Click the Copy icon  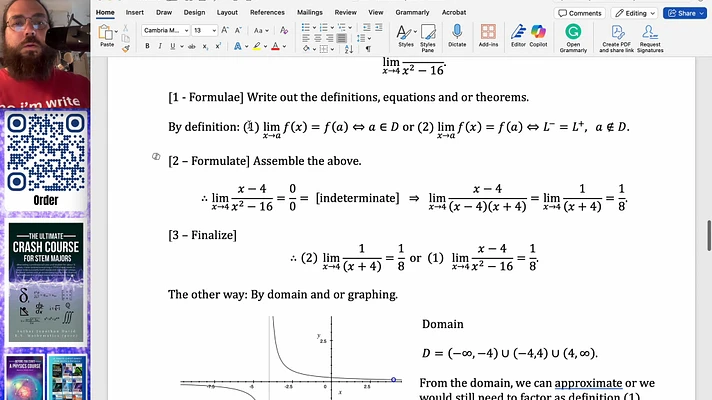click(x=126, y=38)
